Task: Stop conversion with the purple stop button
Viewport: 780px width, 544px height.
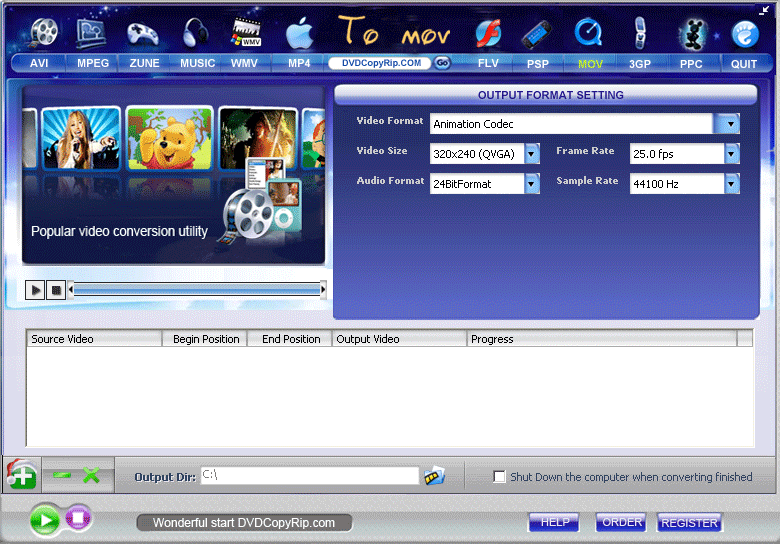Action: point(78,519)
